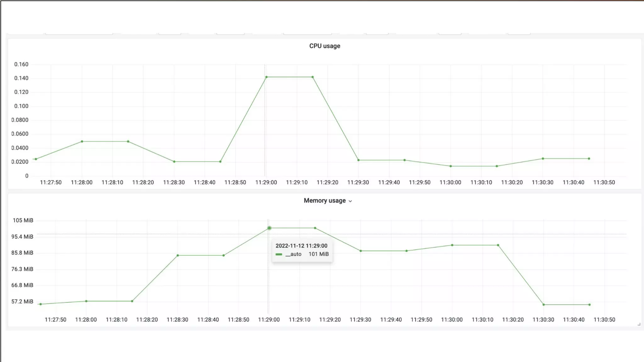This screenshot has height=362, width=644.
Task: Click the highlighted 101 MiB memory data point
Action: 269,228
